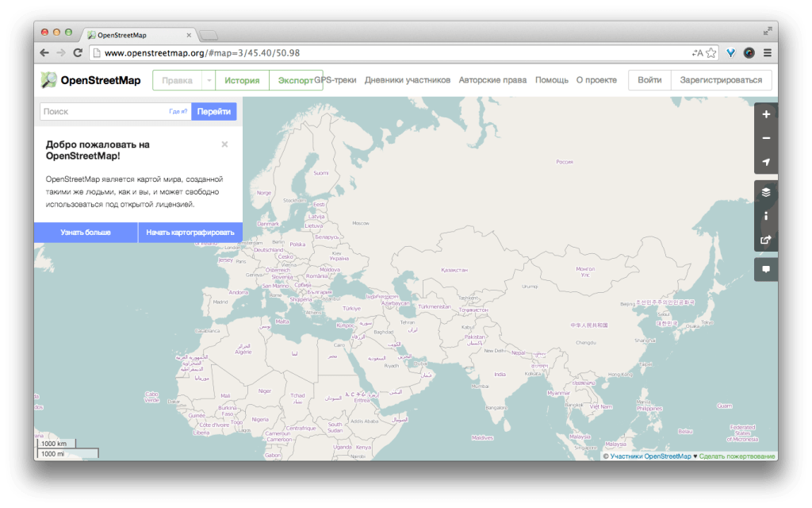
Task: Switch to the История tab
Action: coord(242,80)
